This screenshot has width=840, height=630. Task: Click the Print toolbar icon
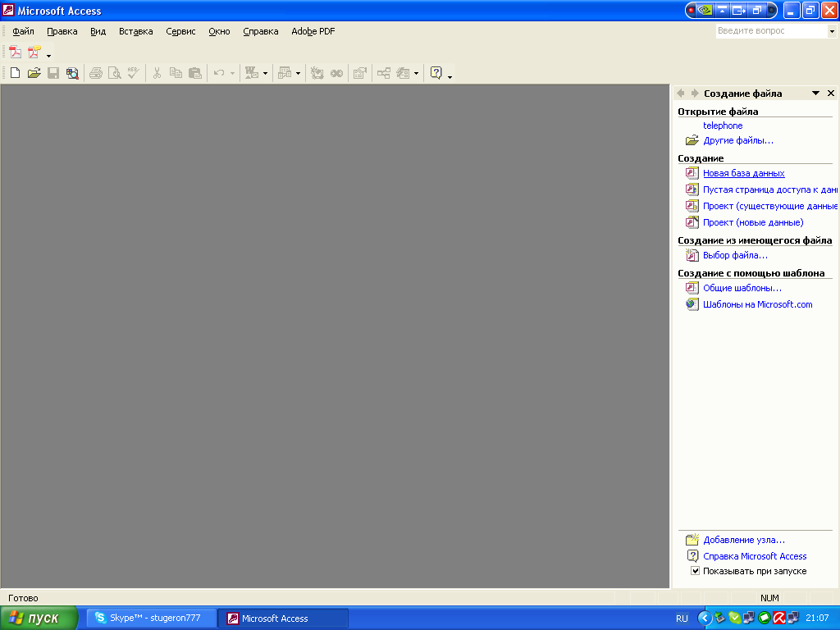point(96,73)
